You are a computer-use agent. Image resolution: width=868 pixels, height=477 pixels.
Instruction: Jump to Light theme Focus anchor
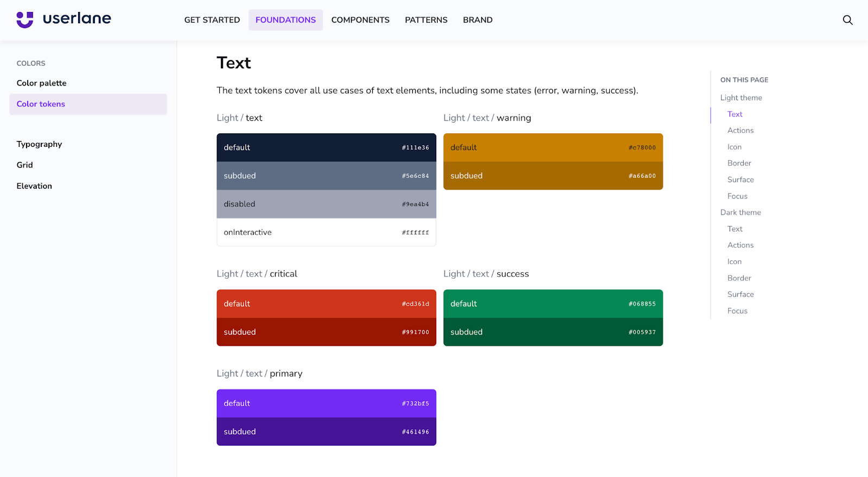[x=737, y=196]
